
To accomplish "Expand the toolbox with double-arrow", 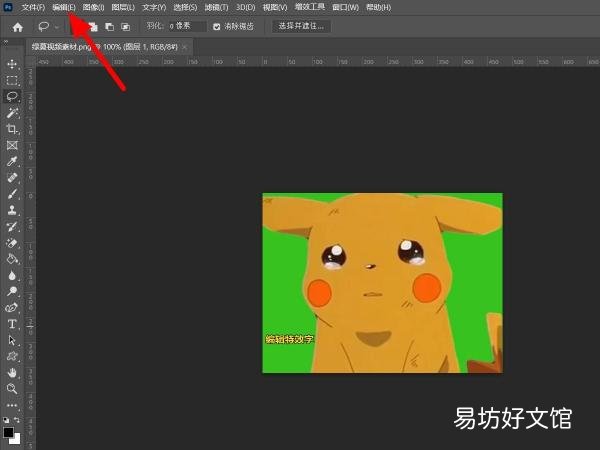I will coord(5,41).
